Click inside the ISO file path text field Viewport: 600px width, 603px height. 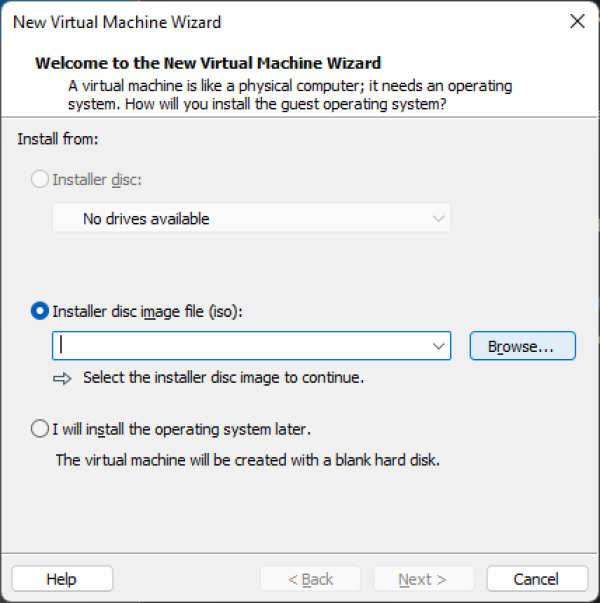[240, 346]
